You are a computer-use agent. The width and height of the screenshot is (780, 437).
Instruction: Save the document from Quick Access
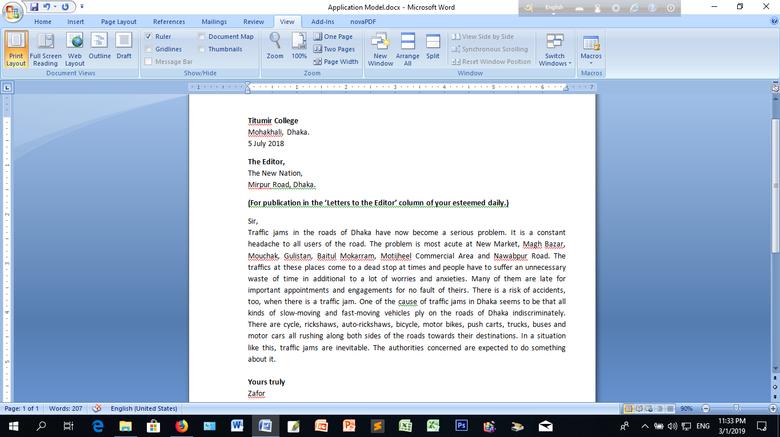34,7
